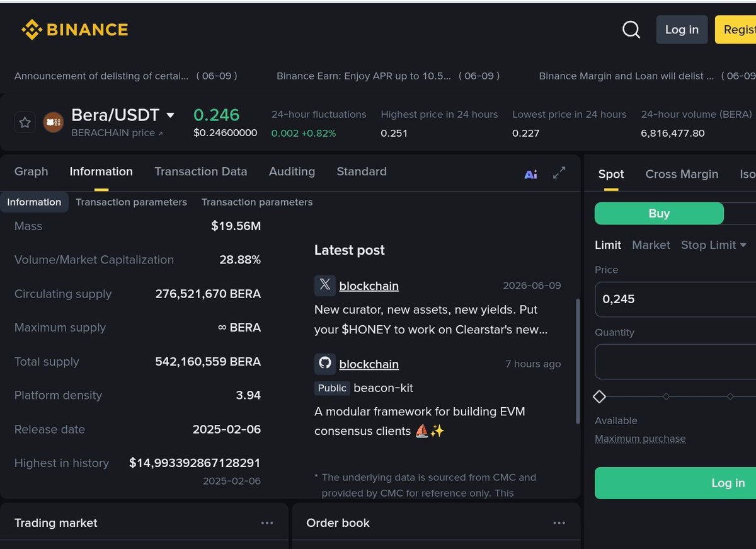Click the GitHub icon next to blockchain
Image resolution: width=756 pixels, height=549 pixels.
[324, 363]
